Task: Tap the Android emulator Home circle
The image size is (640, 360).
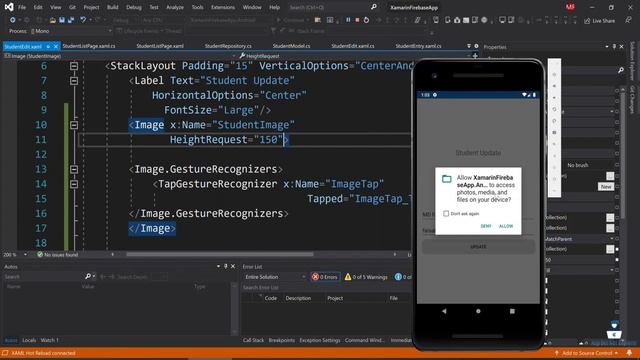Action: coord(478,311)
